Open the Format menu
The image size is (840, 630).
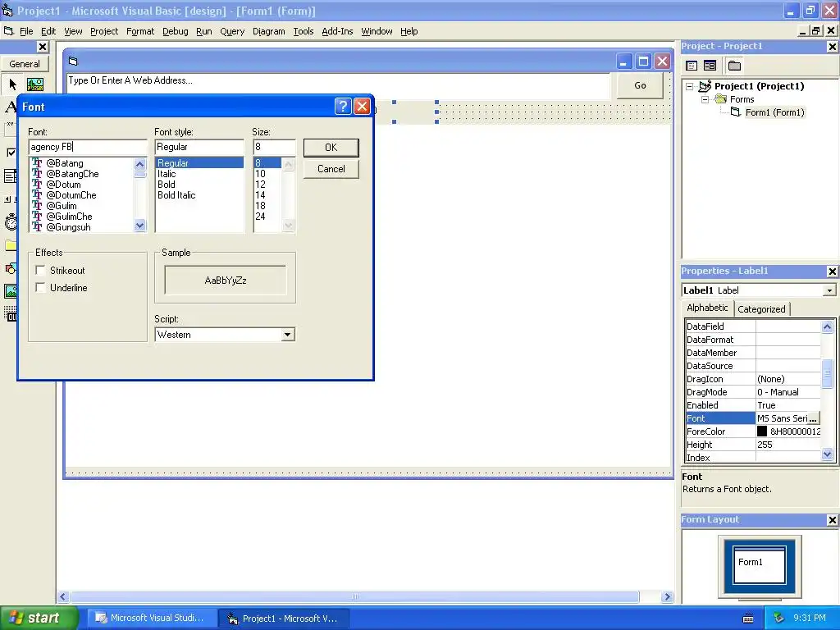[140, 31]
